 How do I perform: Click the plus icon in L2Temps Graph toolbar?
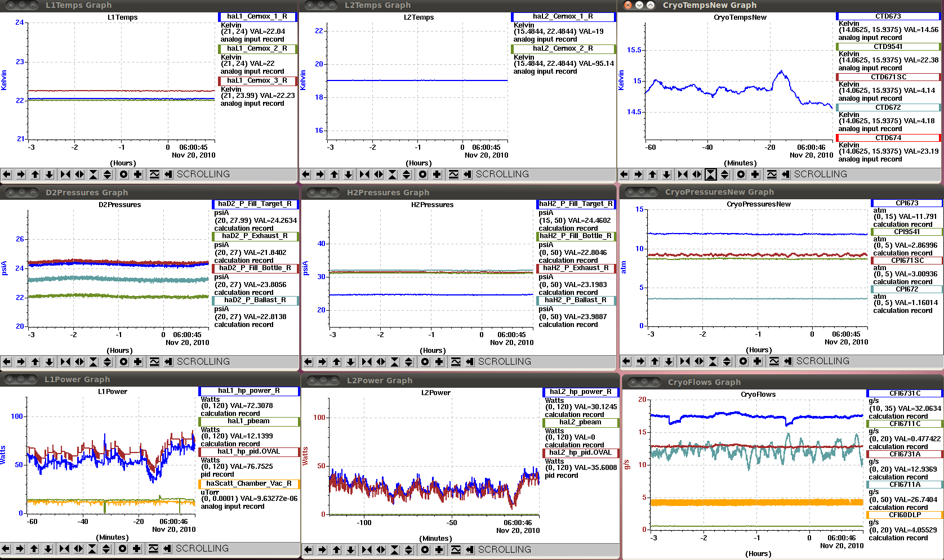[437, 174]
